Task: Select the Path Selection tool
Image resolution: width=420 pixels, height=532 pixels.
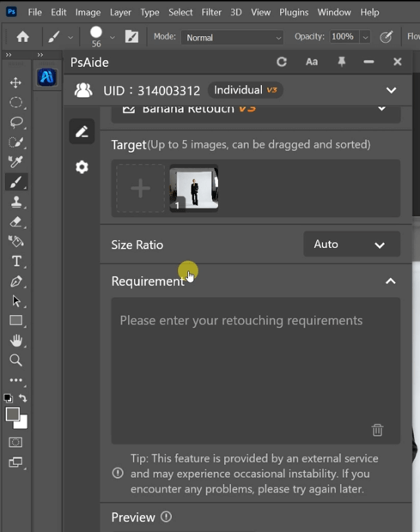Action: (16, 301)
